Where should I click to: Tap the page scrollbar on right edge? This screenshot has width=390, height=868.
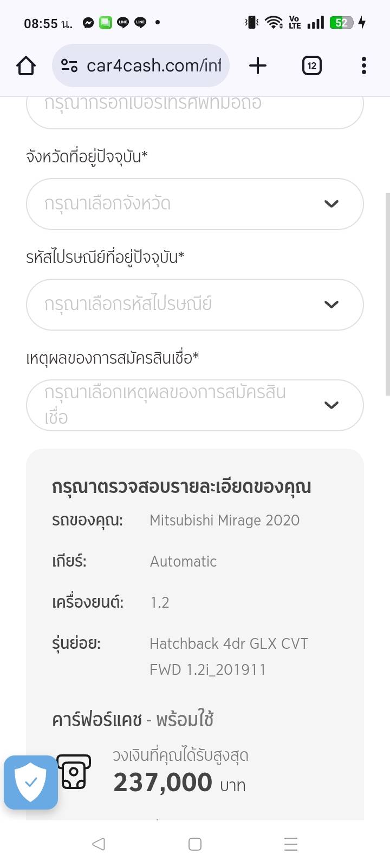(x=387, y=294)
